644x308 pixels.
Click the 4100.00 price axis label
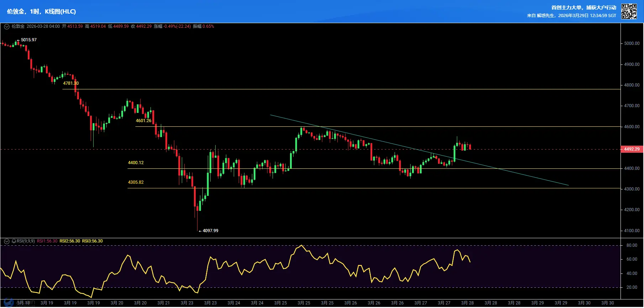tap(632, 231)
